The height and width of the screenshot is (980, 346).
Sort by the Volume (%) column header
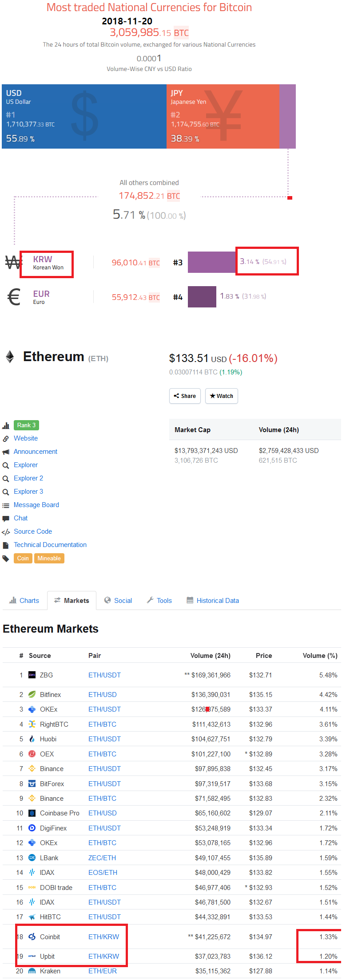tap(320, 655)
